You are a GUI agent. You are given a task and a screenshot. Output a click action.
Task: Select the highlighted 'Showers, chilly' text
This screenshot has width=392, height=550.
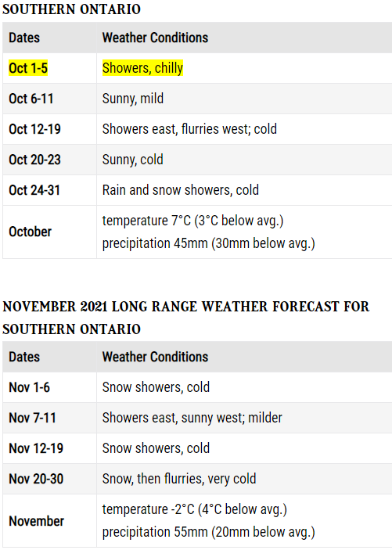coord(142,68)
